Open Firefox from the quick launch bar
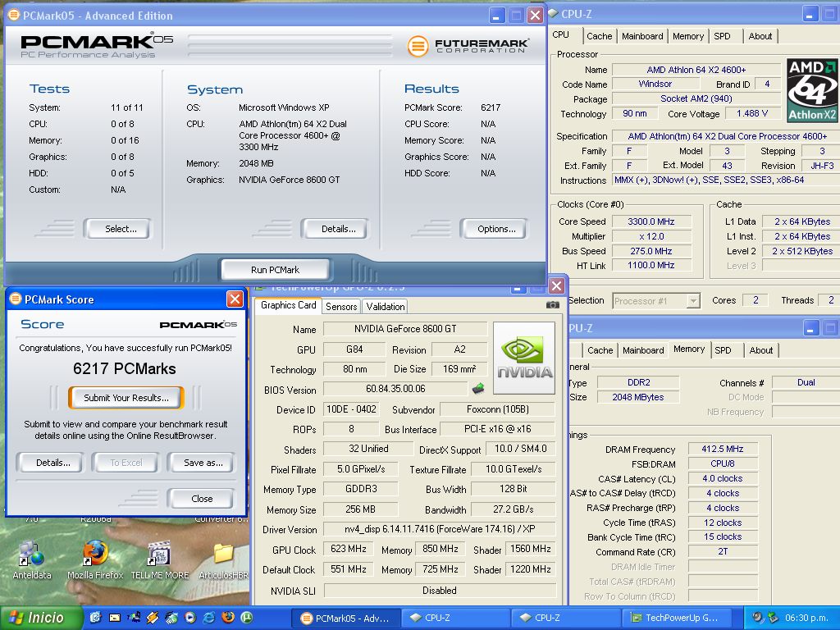840x630 pixels. tap(228, 618)
